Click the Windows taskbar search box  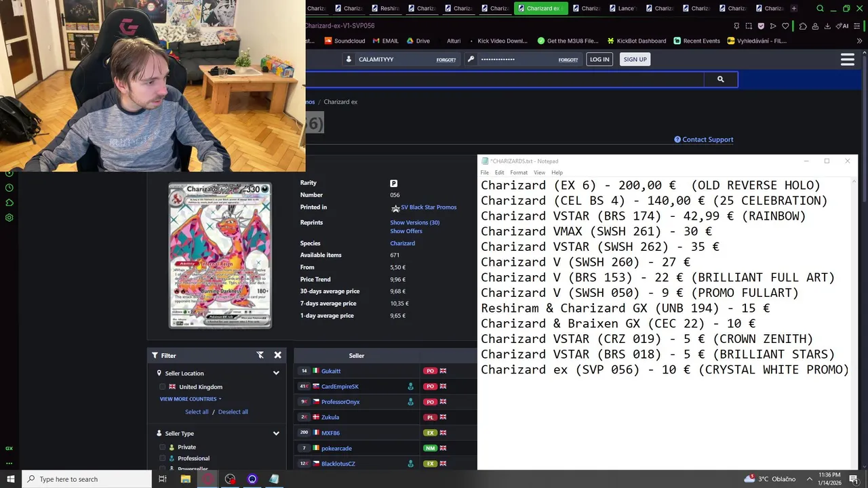pyautogui.click(x=87, y=479)
